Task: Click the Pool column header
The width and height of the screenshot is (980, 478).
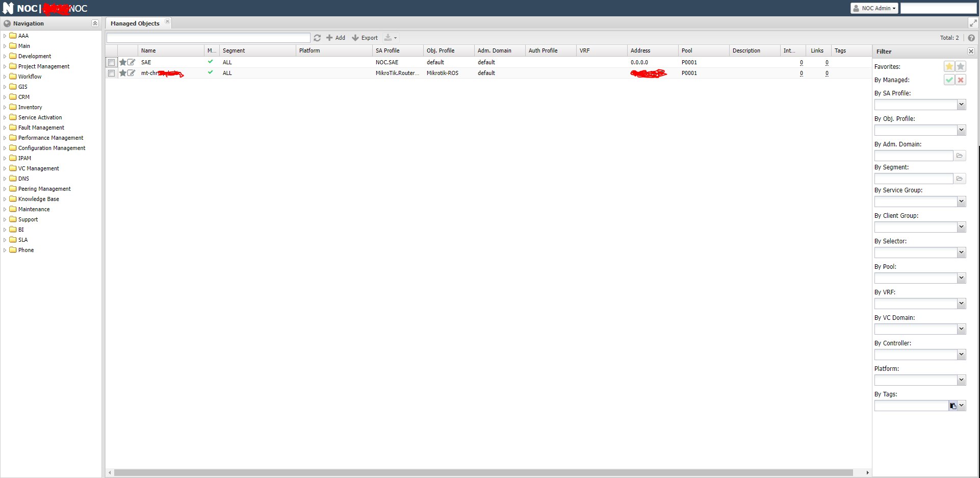Action: click(x=704, y=51)
